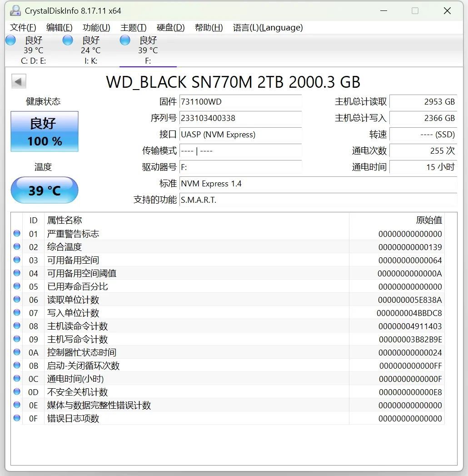
Task: Open the 硬盘(D) menu
Action: coord(171,28)
